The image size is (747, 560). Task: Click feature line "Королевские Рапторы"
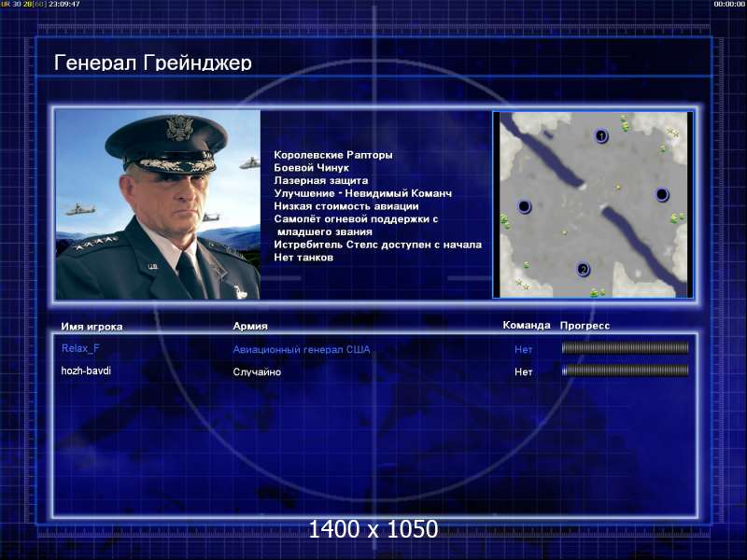(x=333, y=155)
